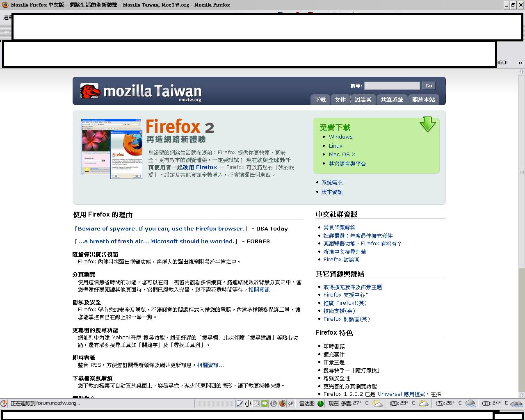Click the 阻擋彈出廣告視窗 heading
525x420 pixels.
pyautogui.click(x=96, y=254)
